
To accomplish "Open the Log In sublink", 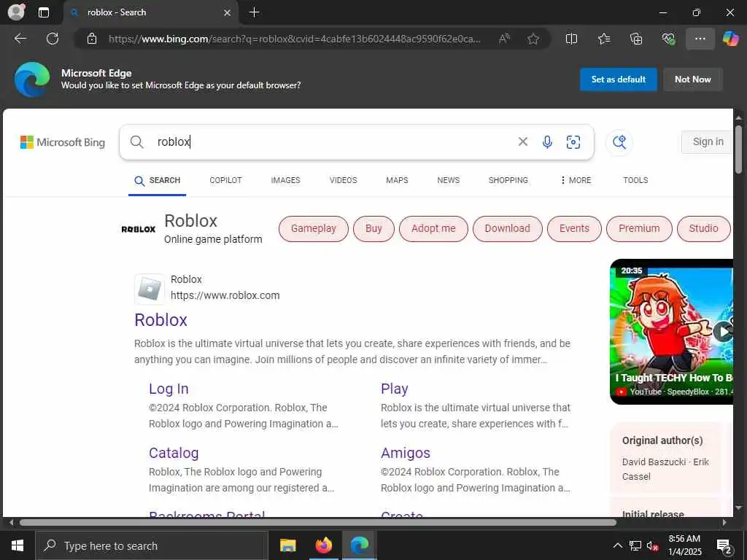I will (x=169, y=389).
